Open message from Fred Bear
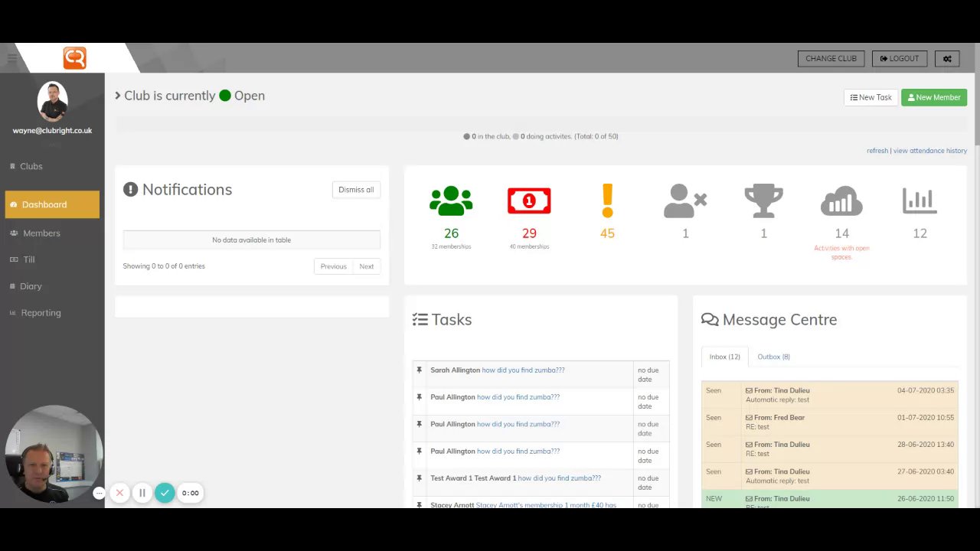 tap(830, 422)
